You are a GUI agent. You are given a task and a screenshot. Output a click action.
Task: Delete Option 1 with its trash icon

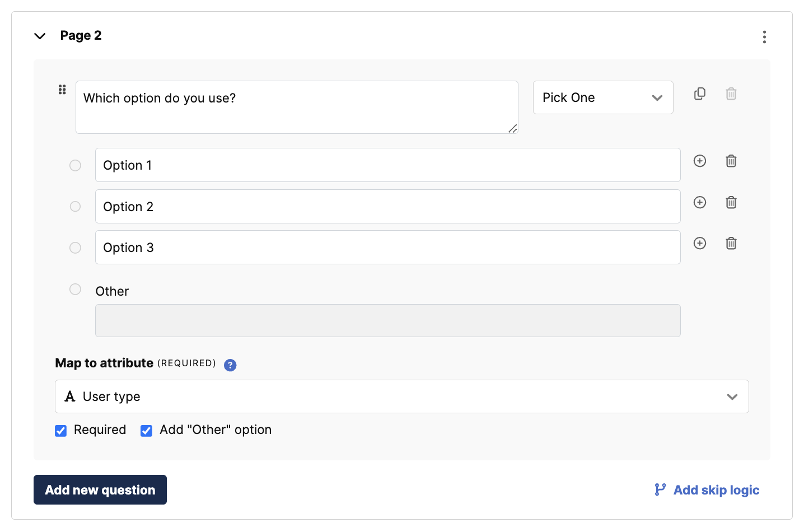pos(731,161)
